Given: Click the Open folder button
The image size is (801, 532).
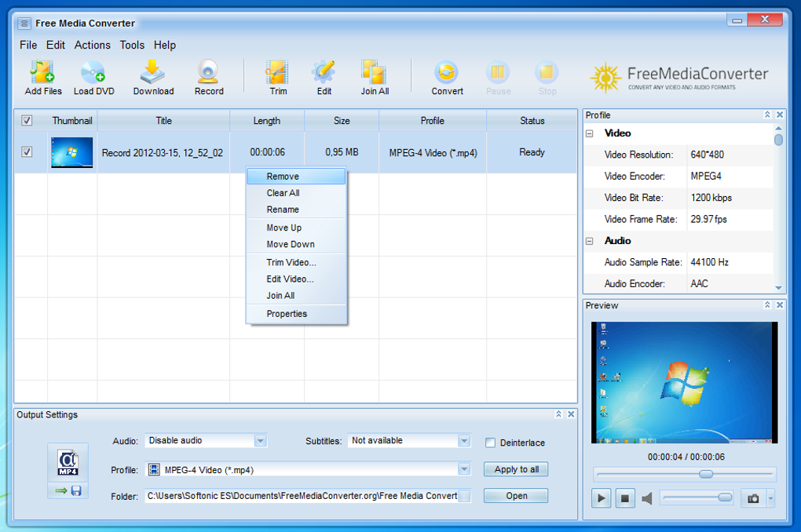Looking at the screenshot, I should pyautogui.click(x=516, y=496).
